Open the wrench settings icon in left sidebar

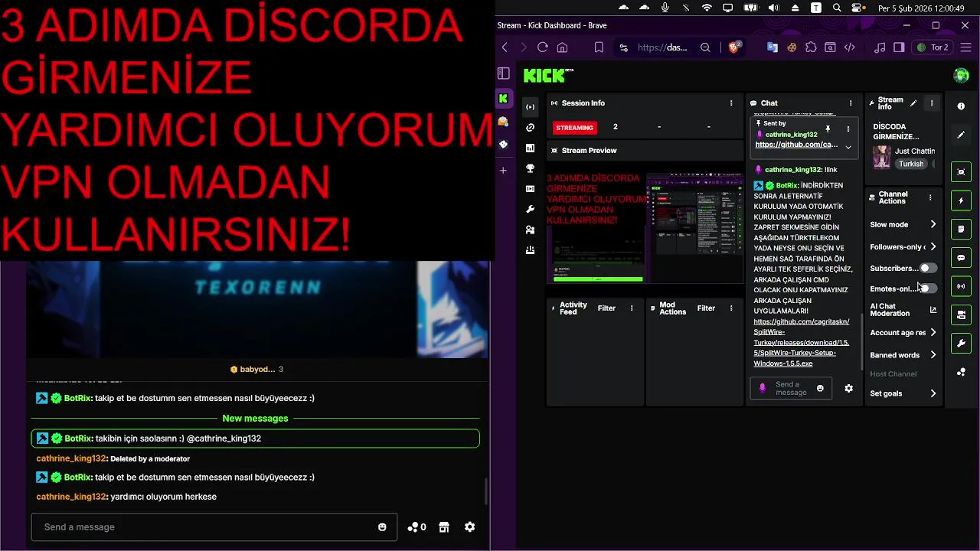tap(530, 209)
